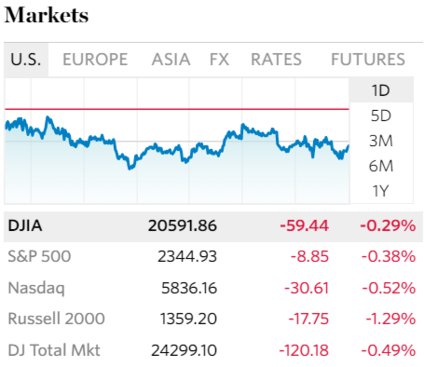The height and width of the screenshot is (367, 424).
Task: Click the red previous-close line on chart
Action: 177,109
